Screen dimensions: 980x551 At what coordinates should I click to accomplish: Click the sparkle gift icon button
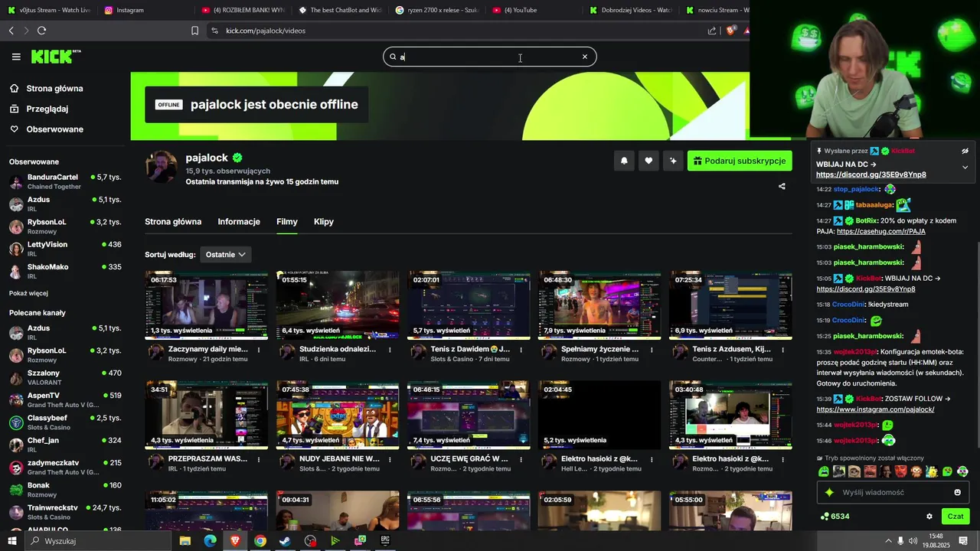pos(673,161)
